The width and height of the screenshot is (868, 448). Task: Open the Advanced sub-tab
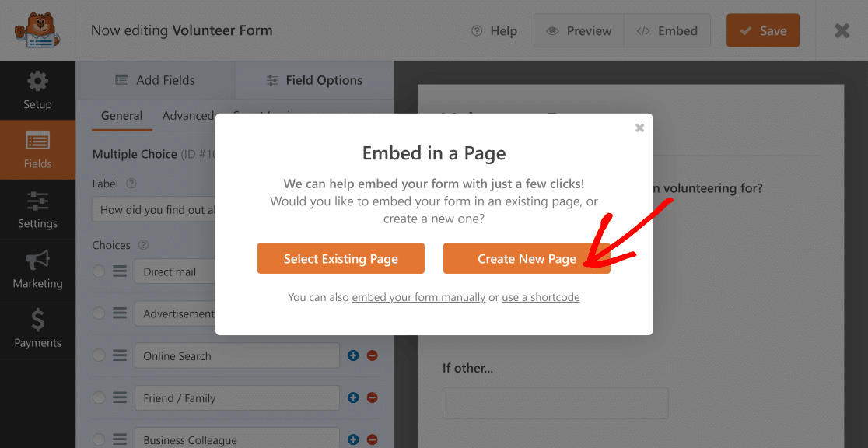(187, 116)
